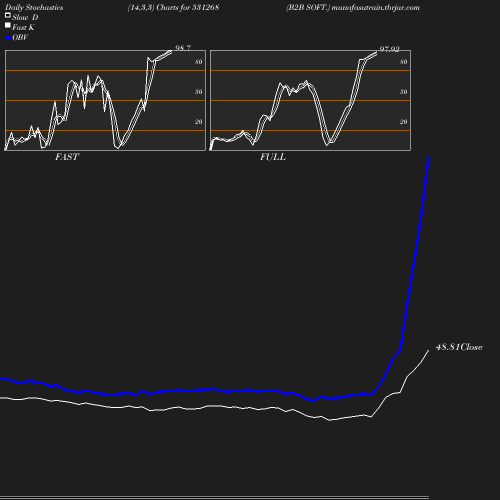500x500 pixels.
Task: Click the end of the white Close line
Action: pos(428,350)
